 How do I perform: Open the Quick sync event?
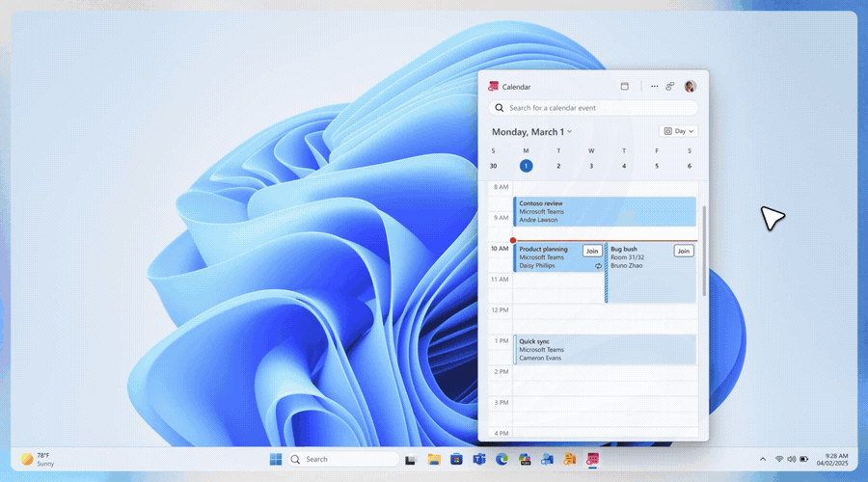[x=604, y=349]
